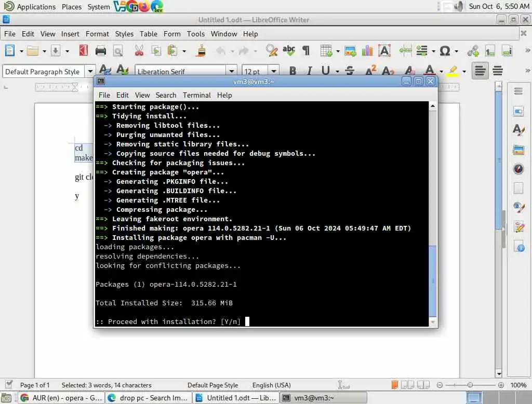Image resolution: width=532 pixels, height=404 pixels.
Task: Expand the Liberation Serif font name dropdown
Action: [232, 72]
